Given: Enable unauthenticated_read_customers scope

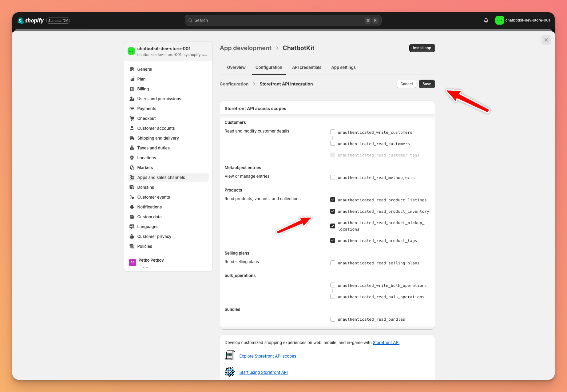Looking at the screenshot, I should tap(333, 143).
